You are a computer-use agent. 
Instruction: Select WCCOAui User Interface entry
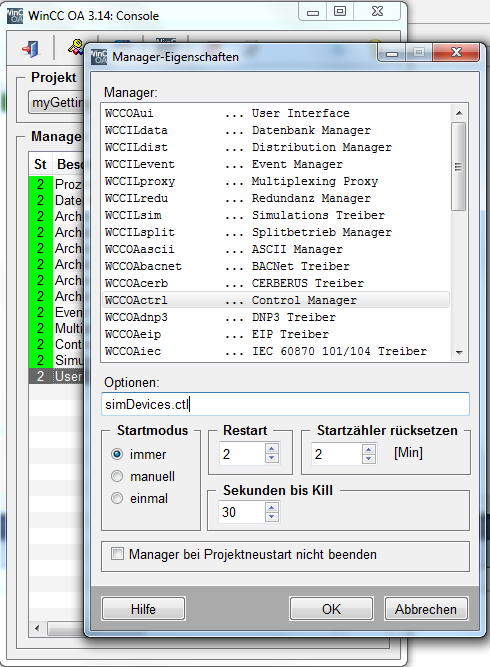(276, 113)
